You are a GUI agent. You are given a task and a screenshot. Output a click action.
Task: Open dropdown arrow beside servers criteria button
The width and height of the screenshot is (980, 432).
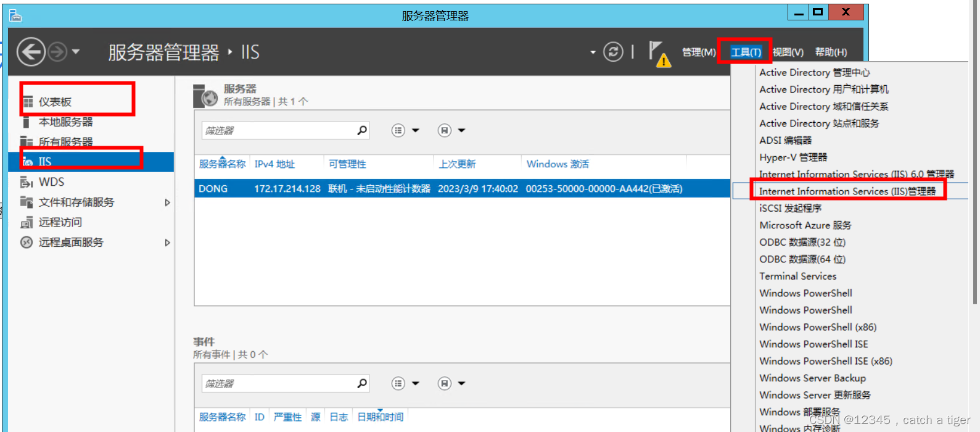416,130
